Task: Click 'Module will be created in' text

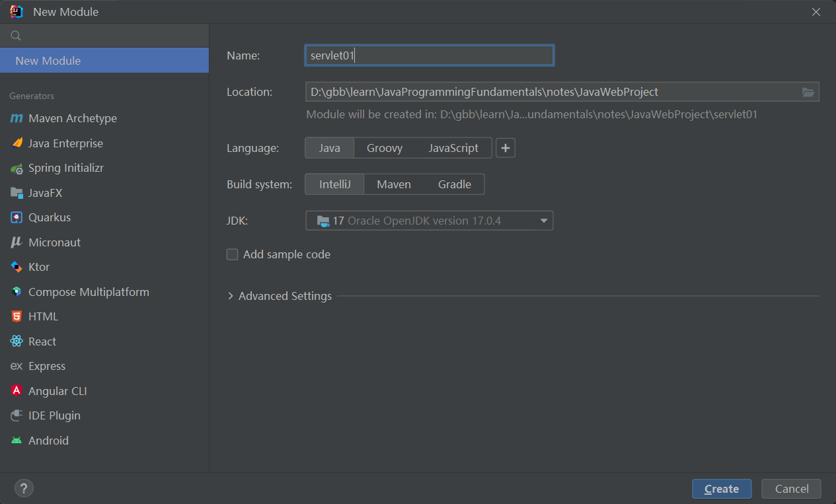Action: coord(532,114)
